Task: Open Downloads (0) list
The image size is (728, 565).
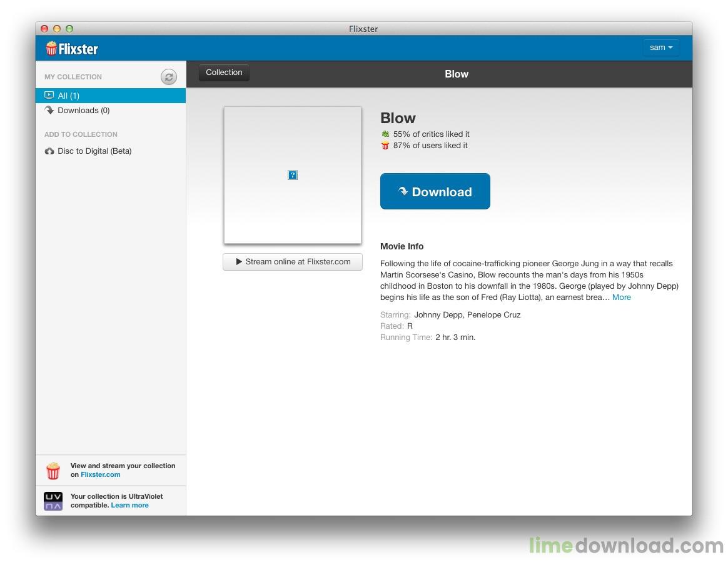Action: coord(111,111)
